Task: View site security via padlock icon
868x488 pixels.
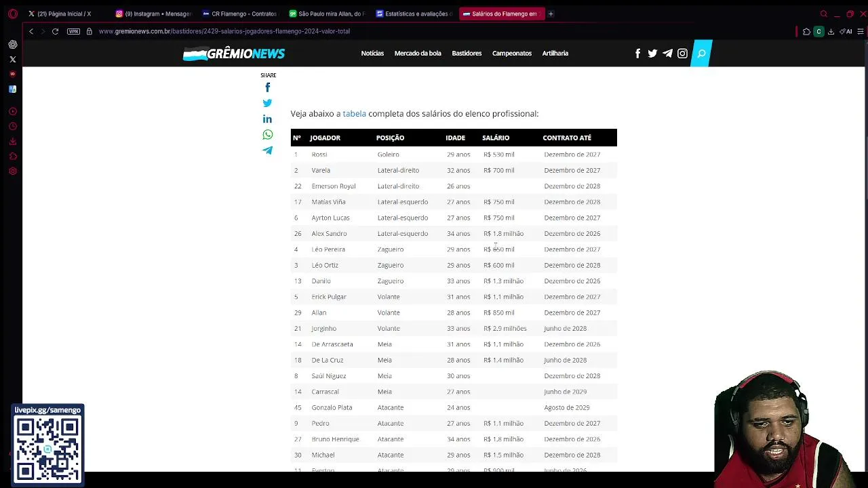Action: [89, 31]
